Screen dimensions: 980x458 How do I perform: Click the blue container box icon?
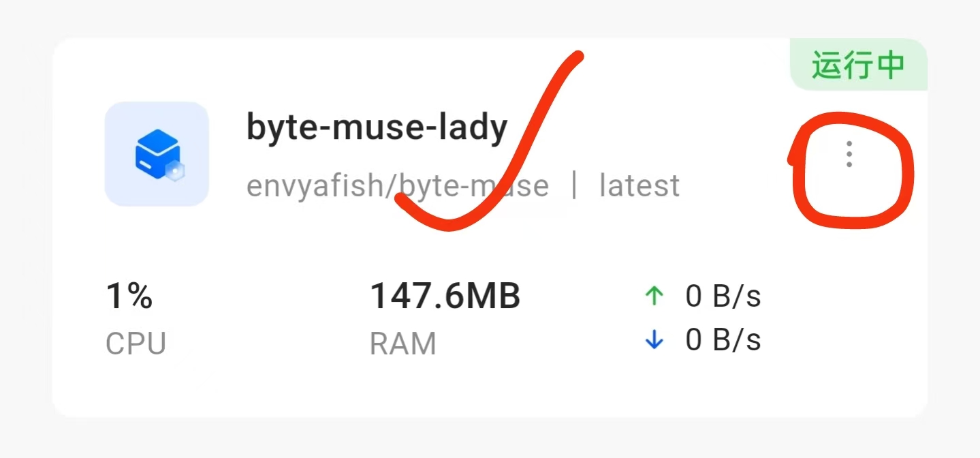coord(156,154)
